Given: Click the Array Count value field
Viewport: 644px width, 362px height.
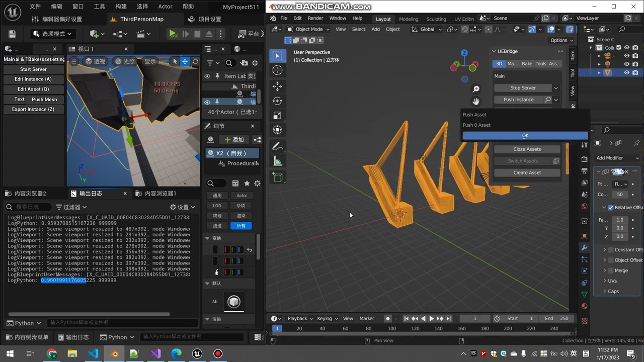Looking at the screenshot, I should (620, 195).
